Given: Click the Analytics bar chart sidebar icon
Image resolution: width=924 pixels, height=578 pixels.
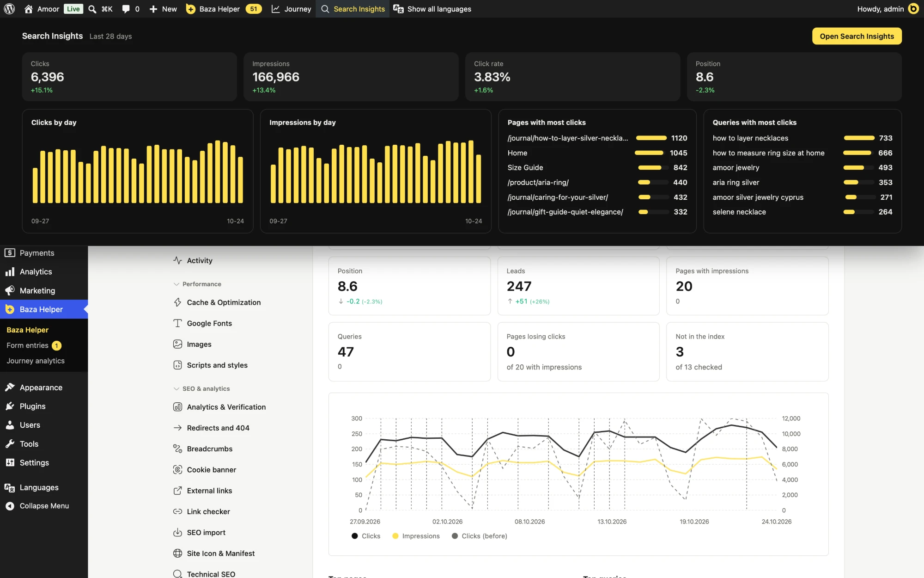Looking at the screenshot, I should point(10,272).
